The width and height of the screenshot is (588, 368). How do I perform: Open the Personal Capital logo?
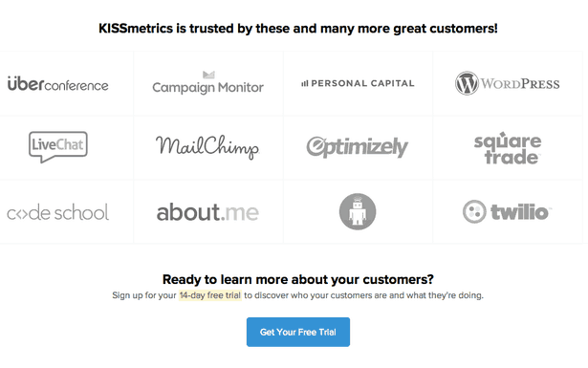point(358,83)
